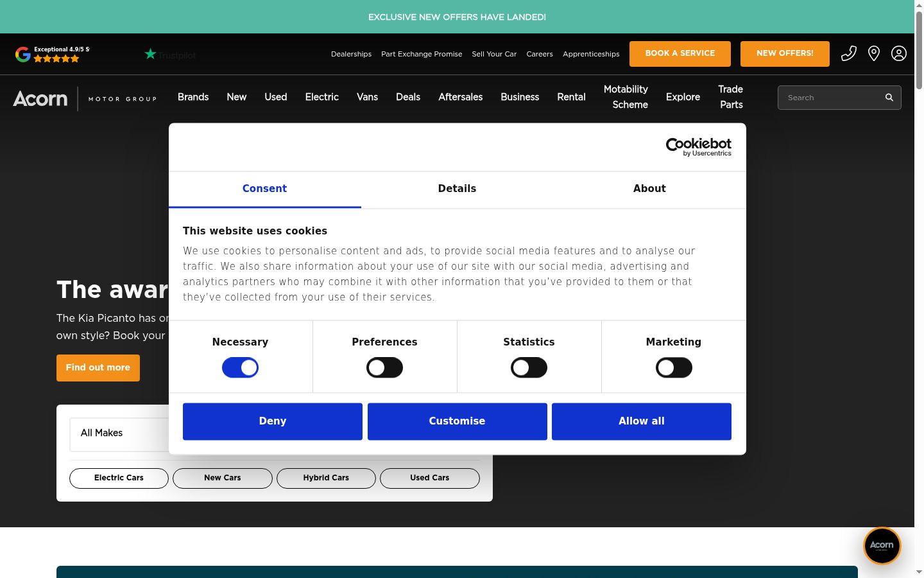Switch to the Consent tab
Screen dimensions: 924x578
(264, 189)
